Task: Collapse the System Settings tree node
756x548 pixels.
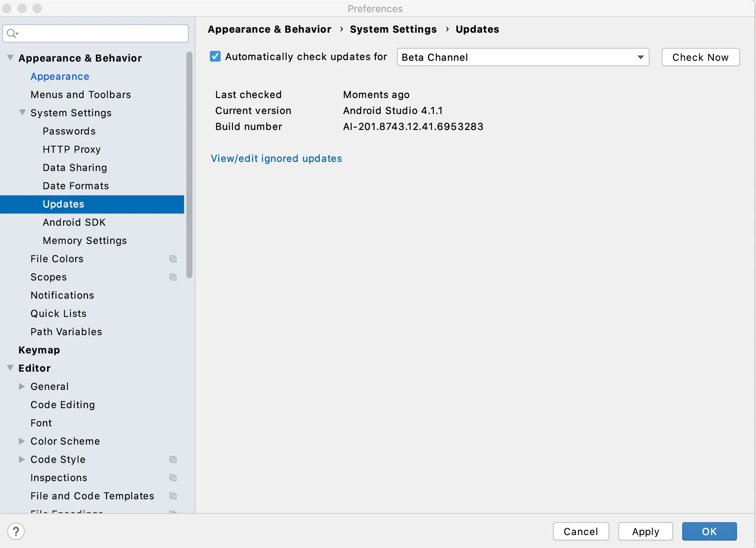Action: (22, 112)
